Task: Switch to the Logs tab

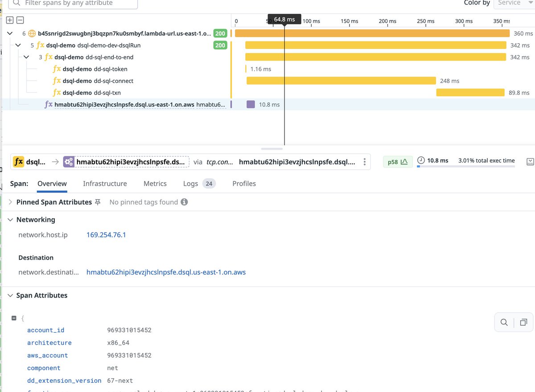Action: pyautogui.click(x=190, y=184)
